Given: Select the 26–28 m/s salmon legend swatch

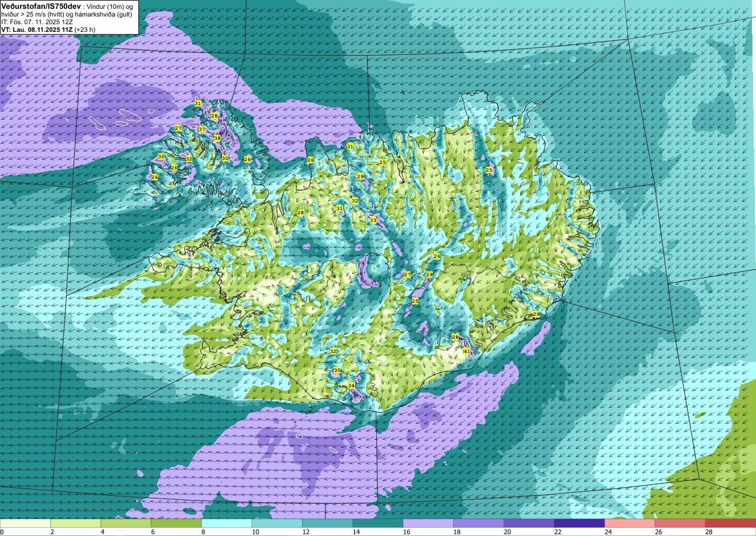Looking at the screenshot, I should pyautogui.click(x=680, y=523).
